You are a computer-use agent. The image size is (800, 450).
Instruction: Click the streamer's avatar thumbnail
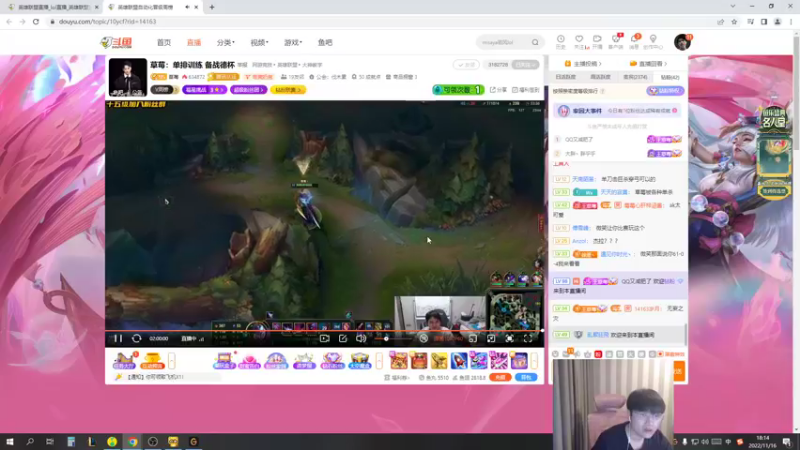(128, 77)
